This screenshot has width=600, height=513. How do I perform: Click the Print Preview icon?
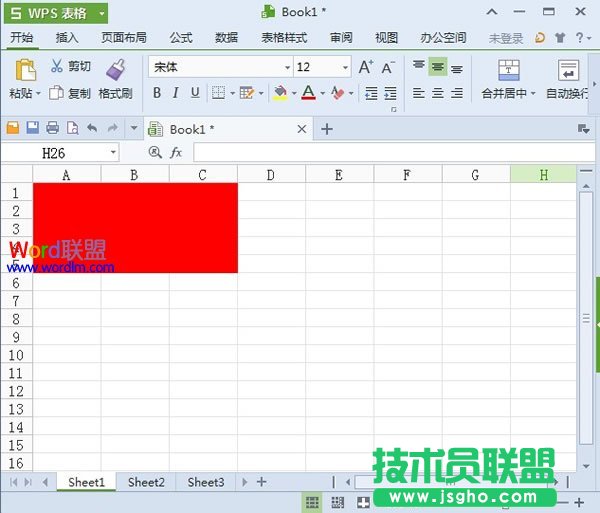point(72,128)
